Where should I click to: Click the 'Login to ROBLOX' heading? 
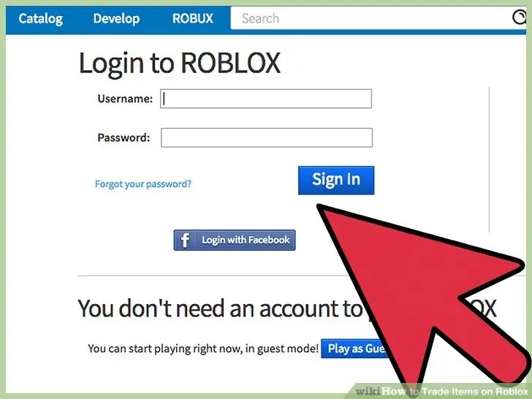[x=180, y=64]
